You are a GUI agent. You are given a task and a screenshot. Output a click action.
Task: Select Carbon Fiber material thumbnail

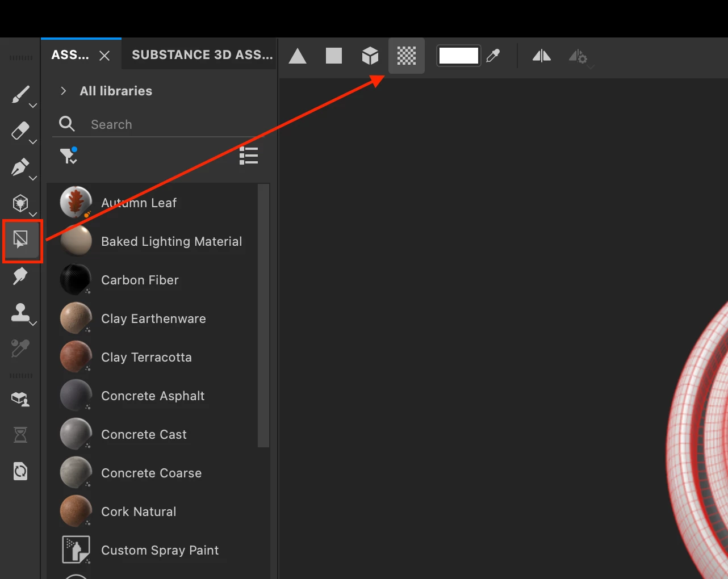(x=76, y=279)
